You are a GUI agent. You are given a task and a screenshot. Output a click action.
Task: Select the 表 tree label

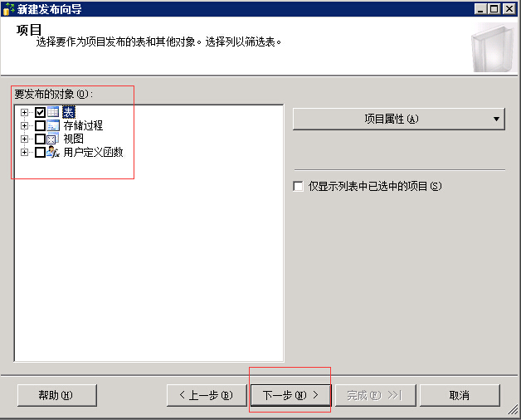pos(69,112)
